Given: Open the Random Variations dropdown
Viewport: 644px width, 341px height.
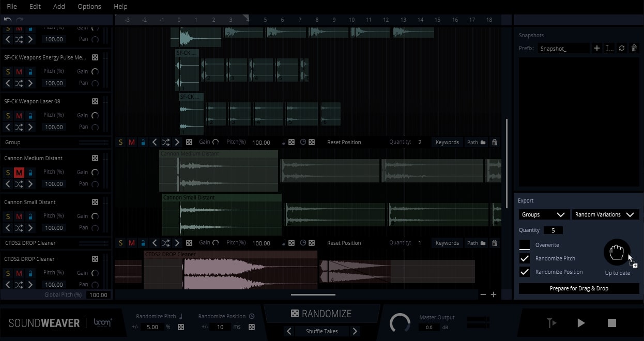Looking at the screenshot, I should [605, 214].
